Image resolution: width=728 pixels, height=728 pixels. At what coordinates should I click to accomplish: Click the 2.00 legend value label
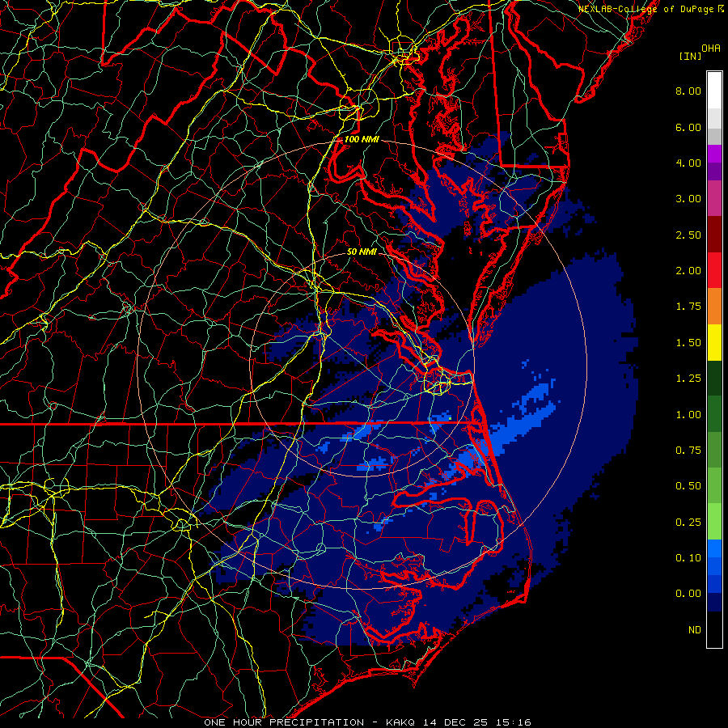(688, 271)
